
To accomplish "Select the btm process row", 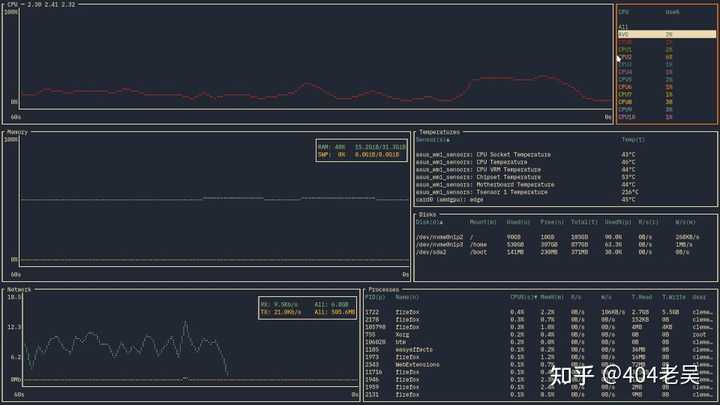I will click(540, 342).
